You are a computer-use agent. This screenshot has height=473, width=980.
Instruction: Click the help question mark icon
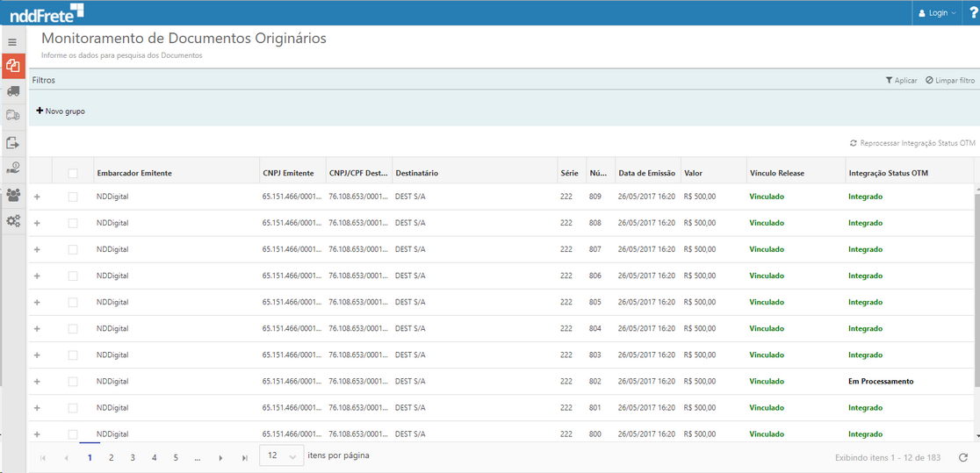[972, 12]
